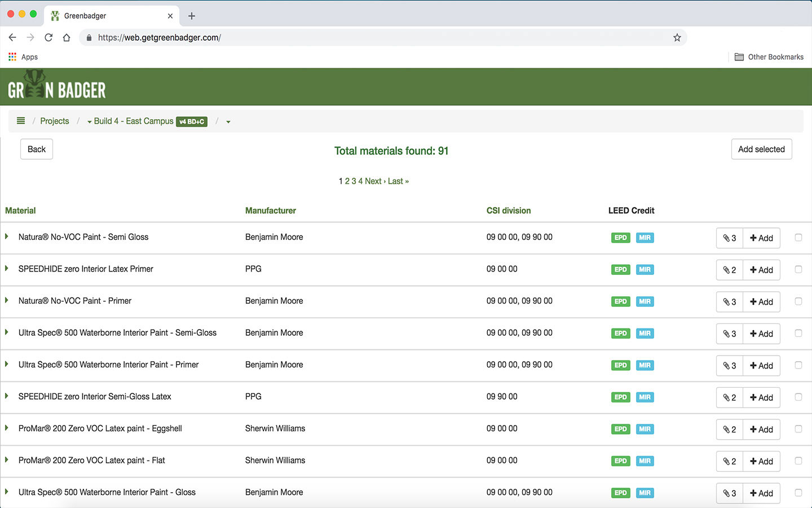Open the Apps grid shortcut
Screen dimensions: 812x508
(23, 57)
